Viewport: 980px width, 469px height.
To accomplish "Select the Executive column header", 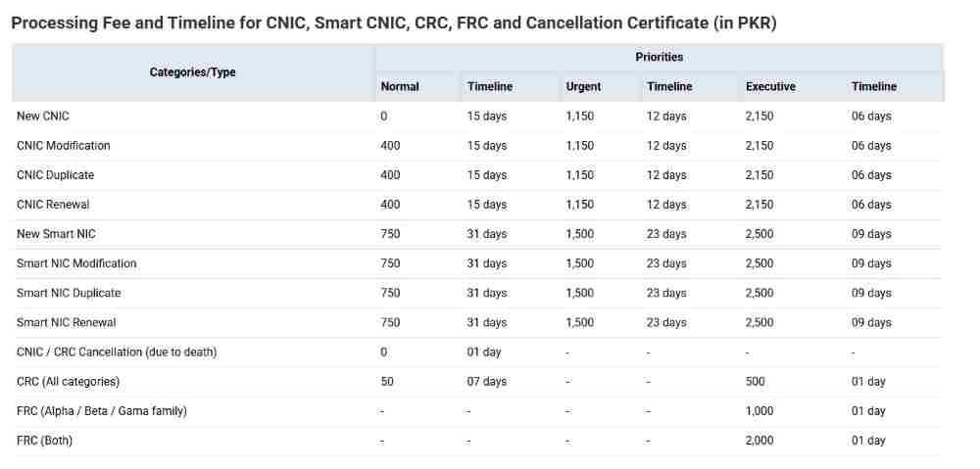I will coord(770,87).
